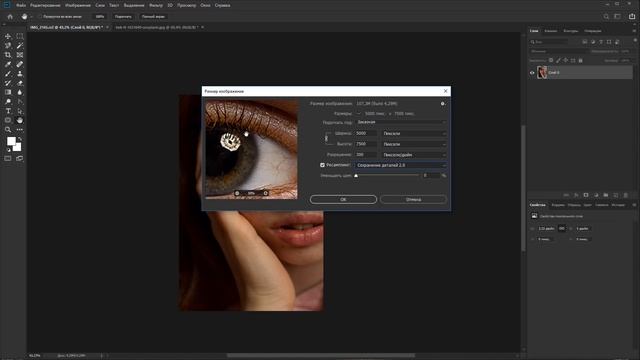Viewport: 640px width, 360px height.
Task: Select the Gradient tool
Action: 8,92
